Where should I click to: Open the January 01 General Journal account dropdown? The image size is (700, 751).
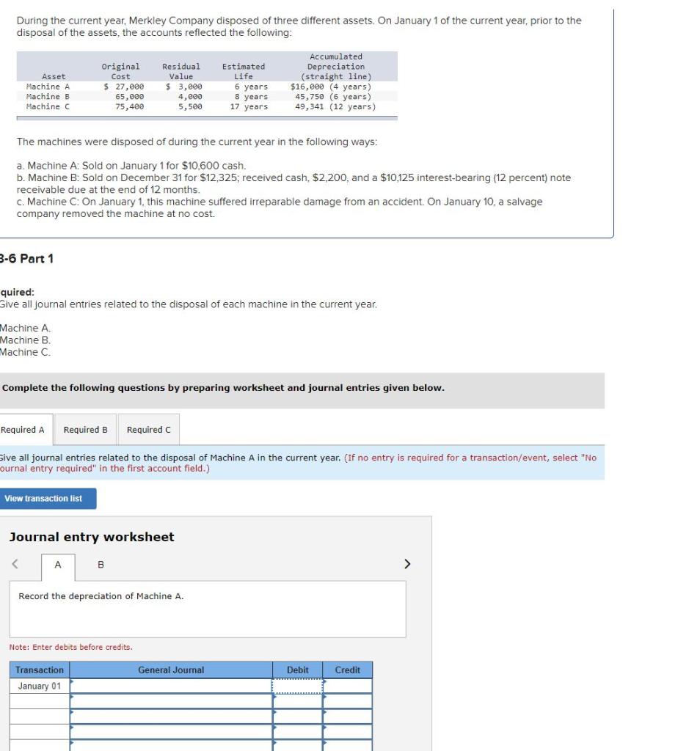tap(171, 686)
